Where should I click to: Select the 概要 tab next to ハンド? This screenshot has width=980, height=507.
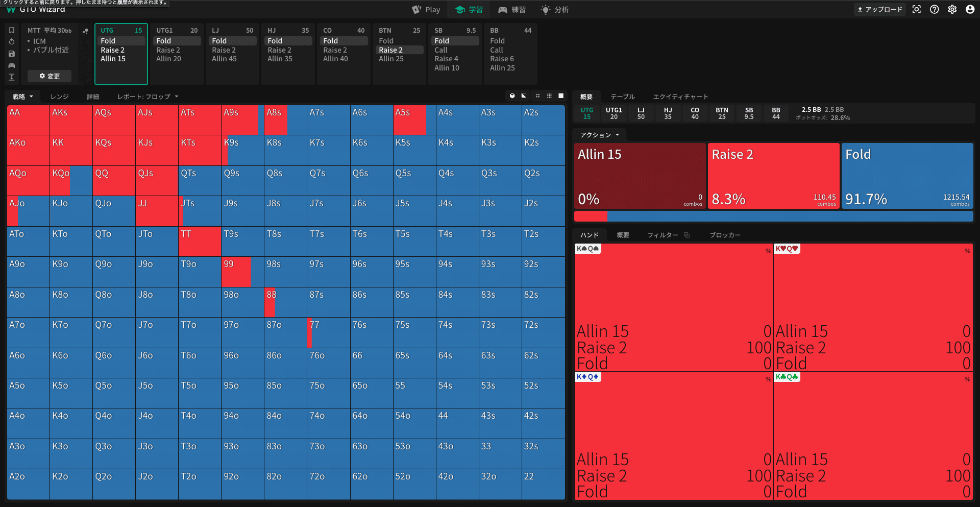click(623, 235)
